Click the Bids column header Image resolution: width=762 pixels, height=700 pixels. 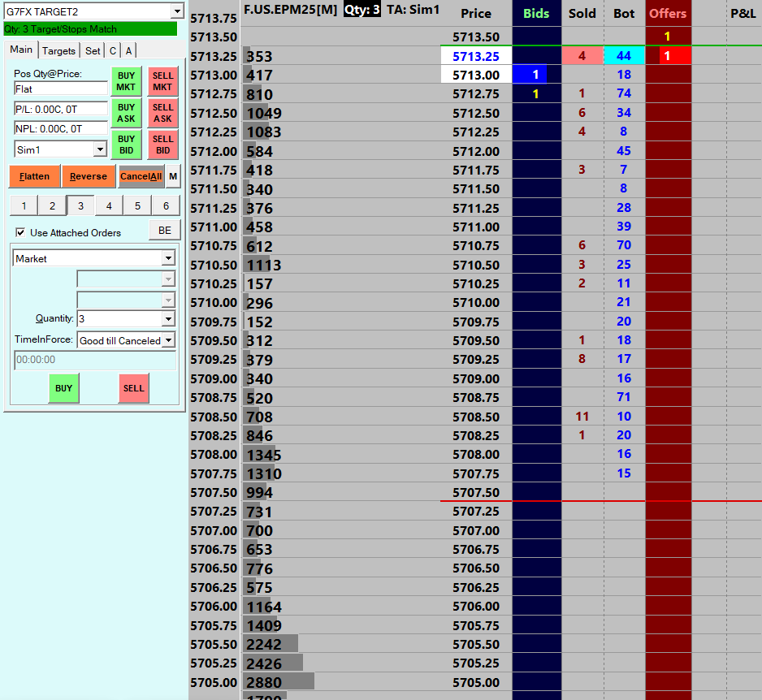point(536,13)
